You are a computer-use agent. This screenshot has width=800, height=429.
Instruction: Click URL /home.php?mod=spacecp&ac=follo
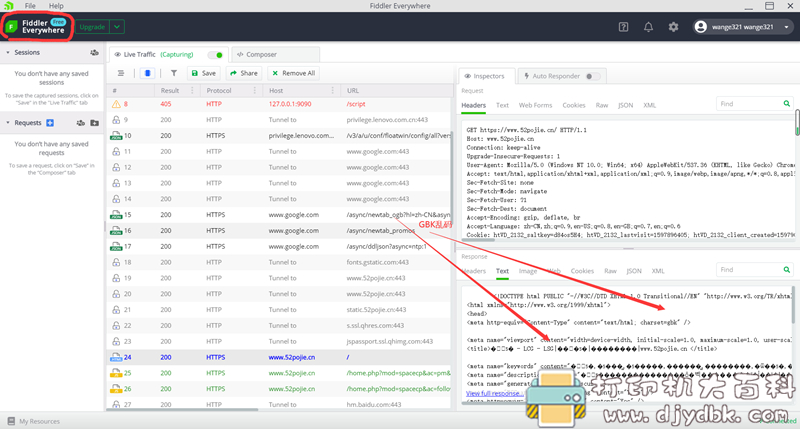click(x=398, y=389)
